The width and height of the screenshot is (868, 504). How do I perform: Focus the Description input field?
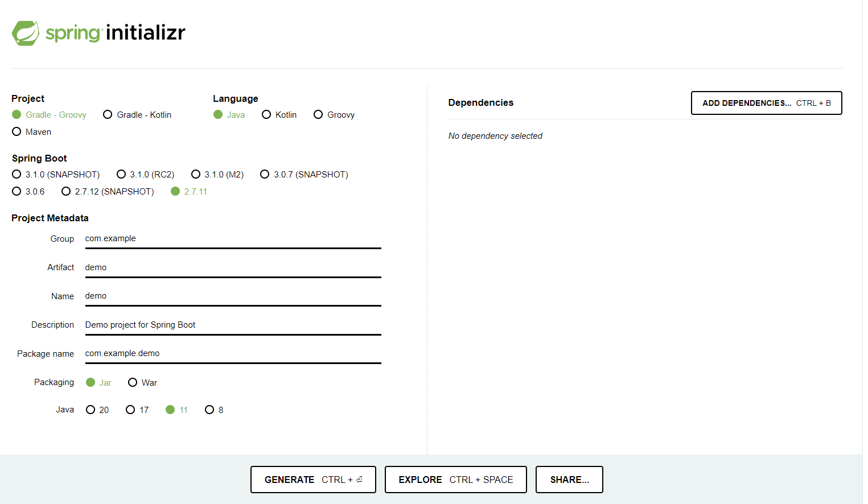click(x=233, y=325)
